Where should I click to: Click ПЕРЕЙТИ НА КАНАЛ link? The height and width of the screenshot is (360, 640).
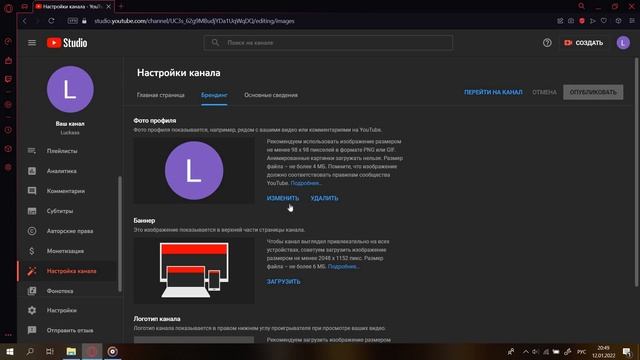(x=493, y=92)
